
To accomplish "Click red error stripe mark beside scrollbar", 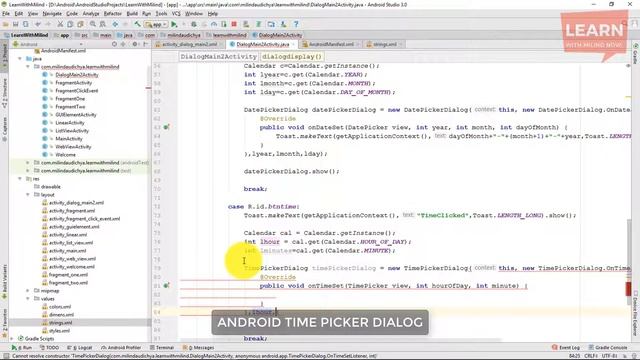I will [x=629, y=288].
